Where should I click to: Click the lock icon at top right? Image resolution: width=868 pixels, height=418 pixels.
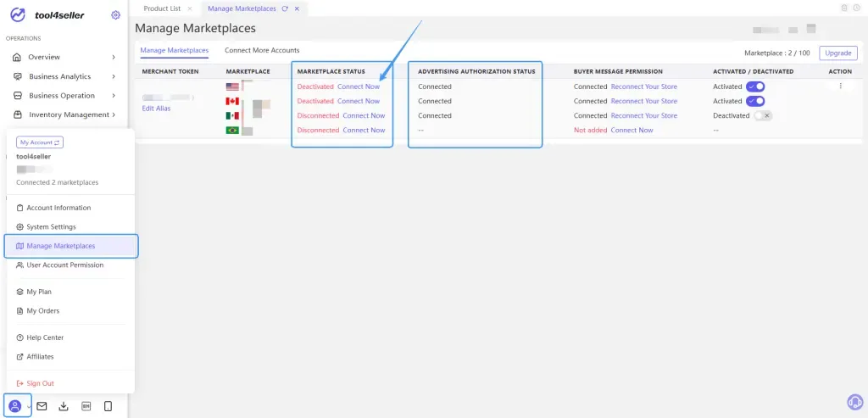tap(844, 8)
